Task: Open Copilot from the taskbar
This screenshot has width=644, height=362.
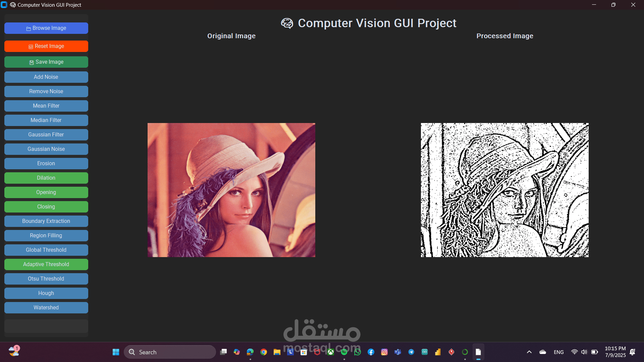Action: click(x=237, y=352)
